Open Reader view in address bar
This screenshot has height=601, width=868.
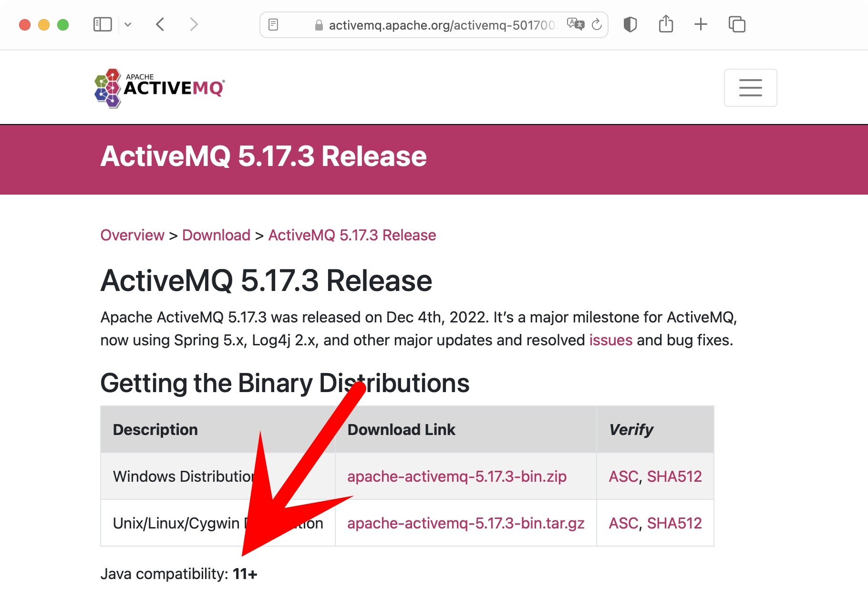click(x=273, y=24)
